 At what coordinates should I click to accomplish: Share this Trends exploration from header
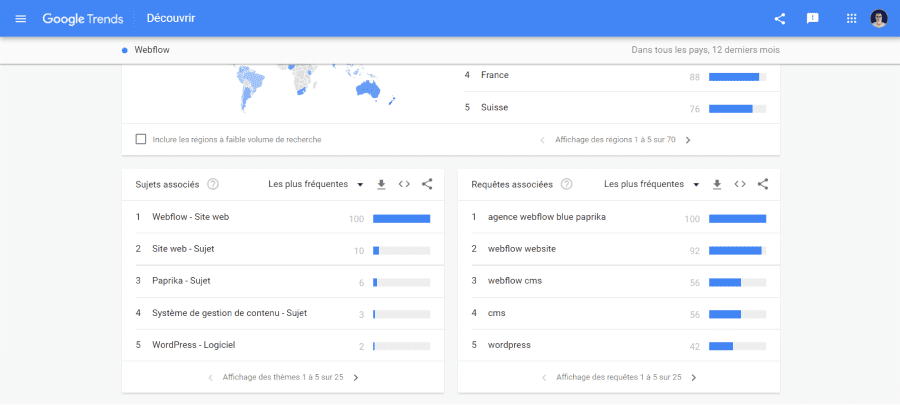779,18
